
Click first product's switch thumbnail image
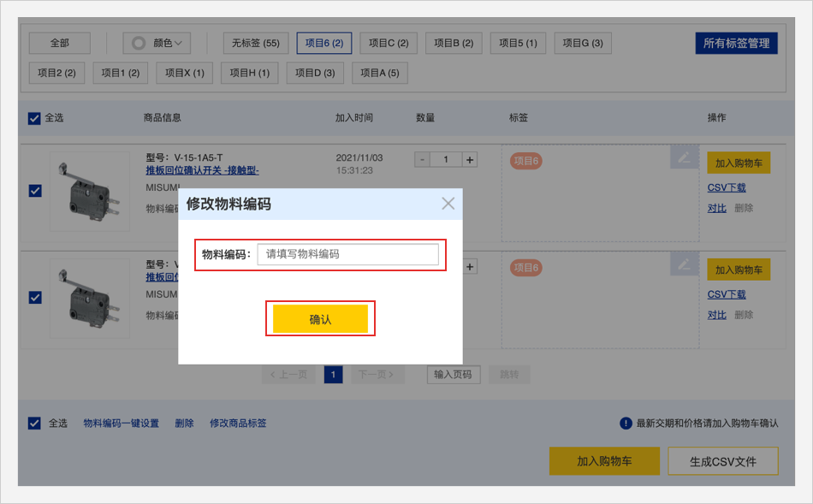click(90, 192)
